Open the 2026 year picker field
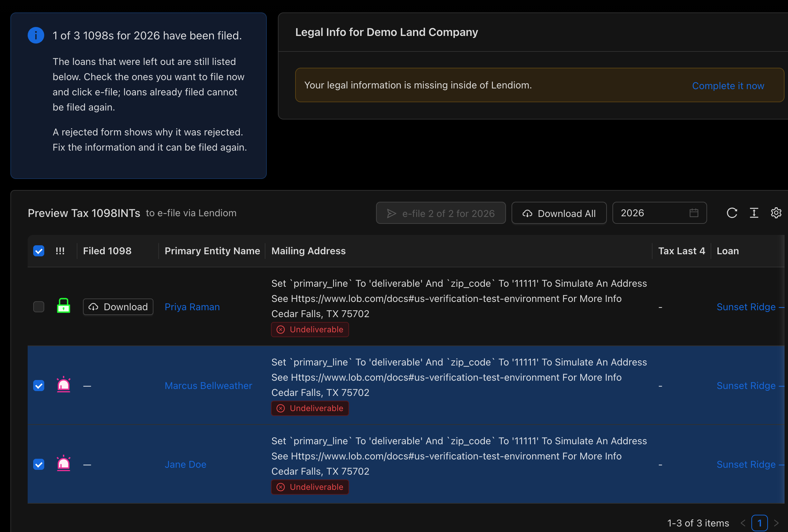This screenshot has height=532, width=788. tap(659, 213)
